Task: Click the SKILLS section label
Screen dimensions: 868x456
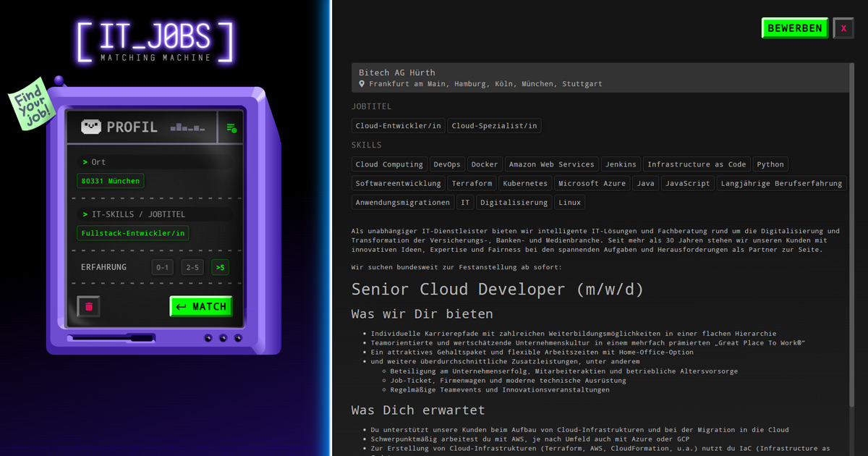Action: pyautogui.click(x=367, y=145)
